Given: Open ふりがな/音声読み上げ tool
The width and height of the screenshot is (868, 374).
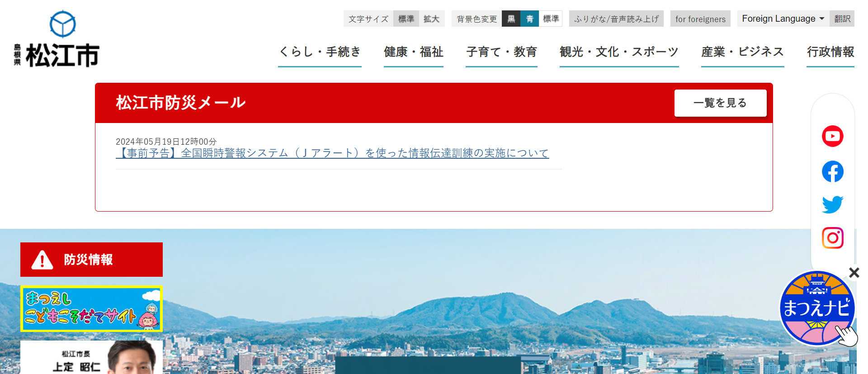Looking at the screenshot, I should pos(616,19).
